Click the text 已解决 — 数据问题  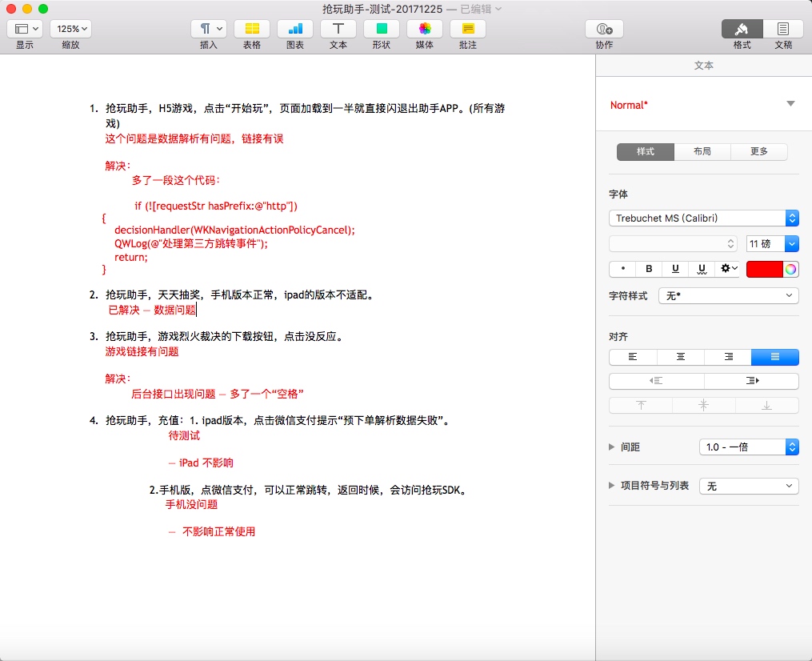pos(152,310)
